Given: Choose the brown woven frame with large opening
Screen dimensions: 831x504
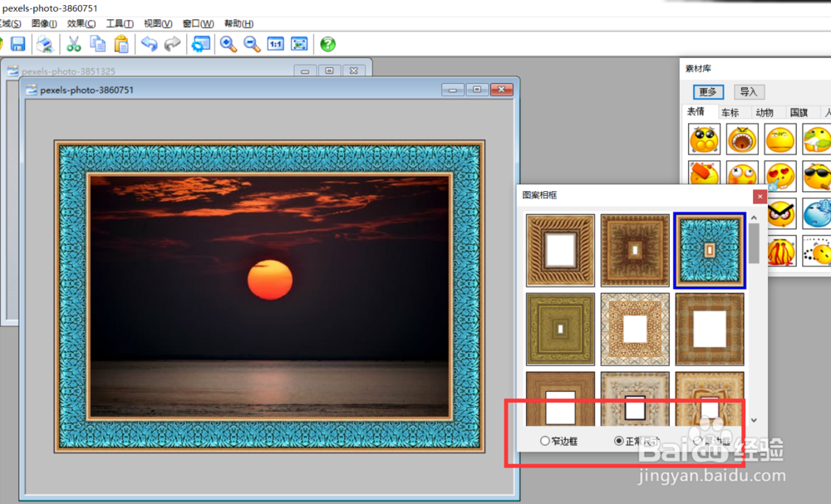Looking at the screenshot, I should click(x=710, y=330).
